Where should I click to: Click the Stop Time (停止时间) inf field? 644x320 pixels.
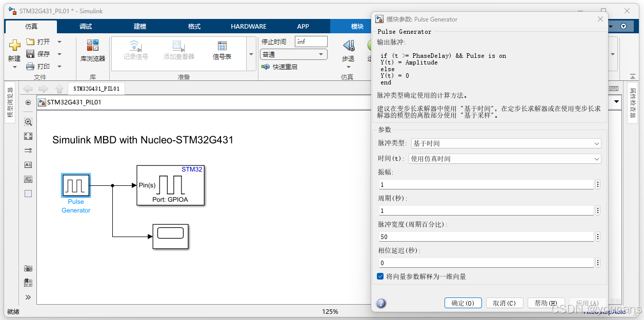311,41
